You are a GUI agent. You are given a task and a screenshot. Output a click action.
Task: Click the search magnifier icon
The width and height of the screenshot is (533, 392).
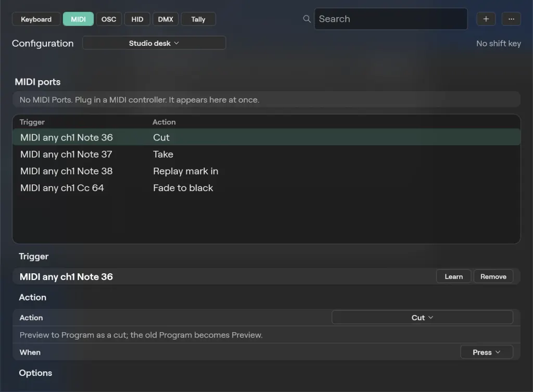pos(307,19)
